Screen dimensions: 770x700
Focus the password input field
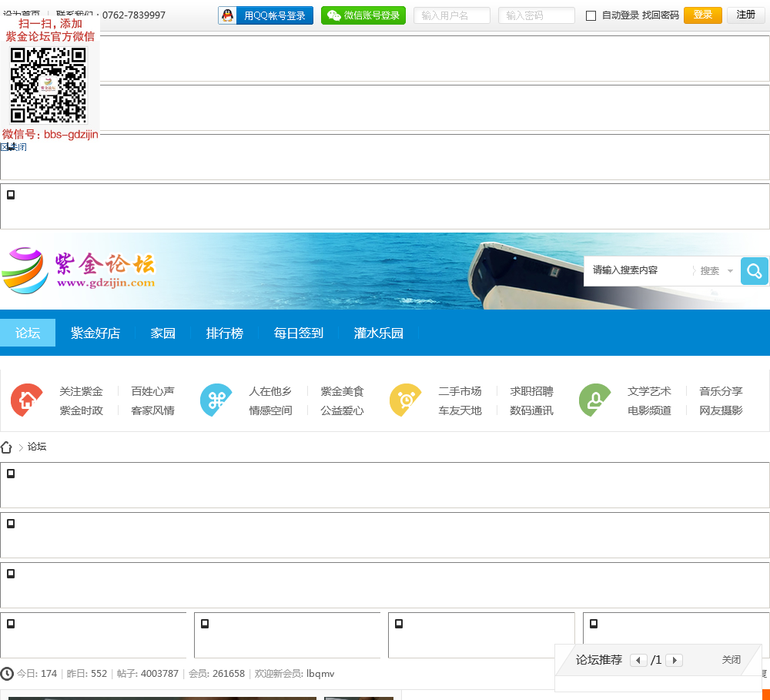pyautogui.click(x=536, y=15)
